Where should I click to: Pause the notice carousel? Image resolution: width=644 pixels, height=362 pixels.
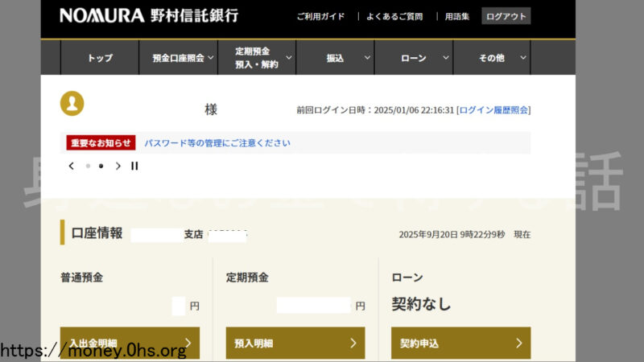(x=134, y=167)
